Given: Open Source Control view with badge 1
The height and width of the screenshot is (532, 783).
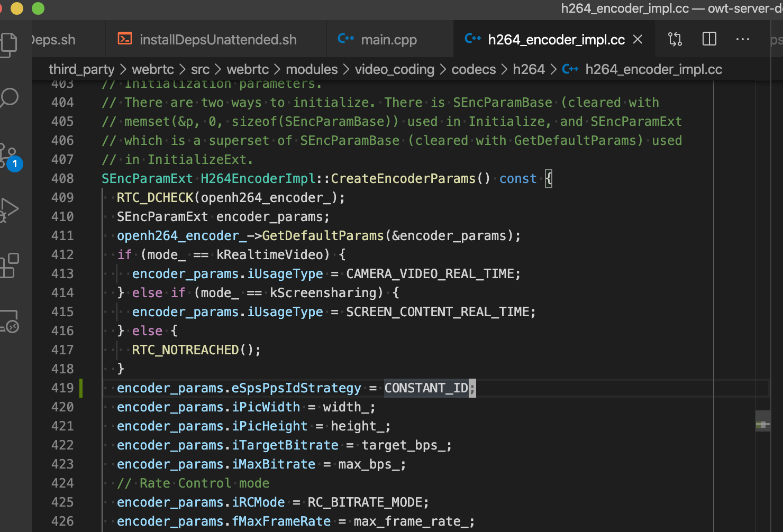Looking at the screenshot, I should pyautogui.click(x=10, y=157).
